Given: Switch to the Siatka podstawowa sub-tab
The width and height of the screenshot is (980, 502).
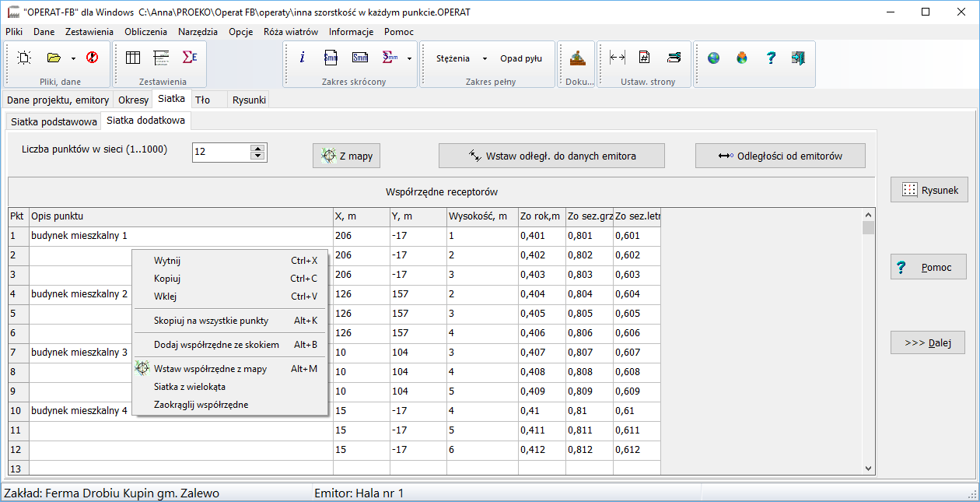Looking at the screenshot, I should [54, 121].
